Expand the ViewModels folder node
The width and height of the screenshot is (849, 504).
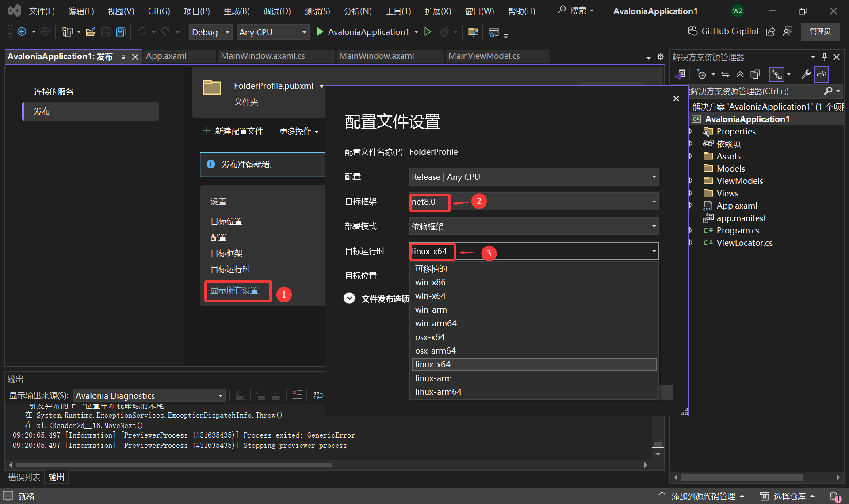(691, 181)
